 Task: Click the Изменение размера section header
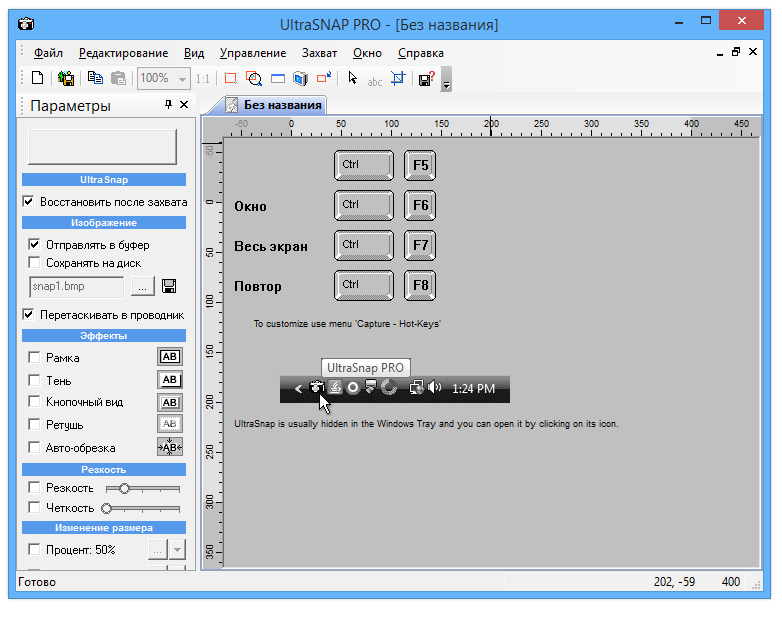[104, 527]
